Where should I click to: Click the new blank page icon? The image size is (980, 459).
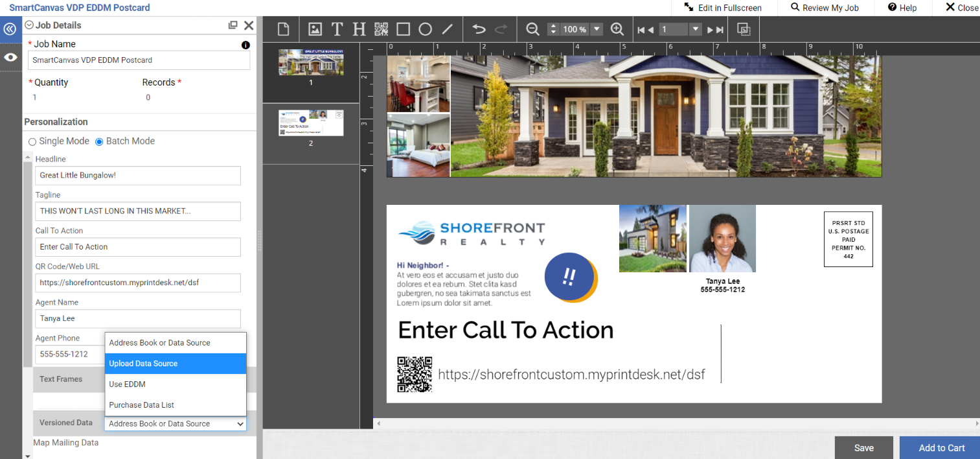click(x=283, y=29)
